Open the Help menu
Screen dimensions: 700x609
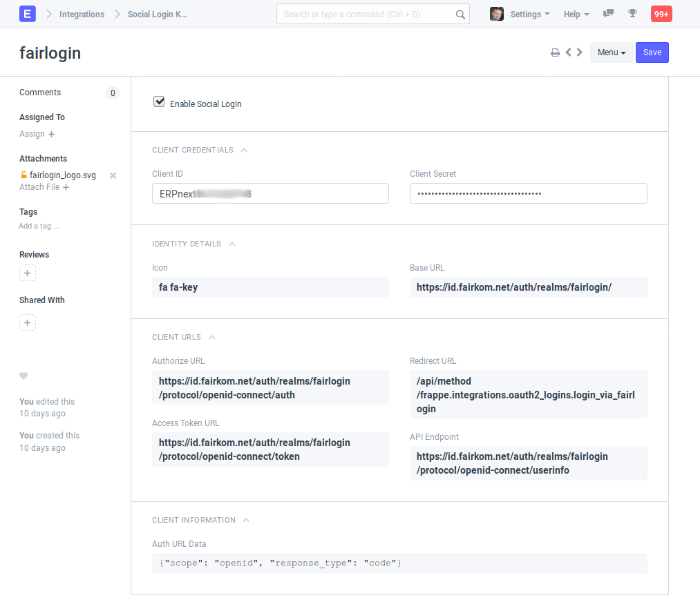576,14
